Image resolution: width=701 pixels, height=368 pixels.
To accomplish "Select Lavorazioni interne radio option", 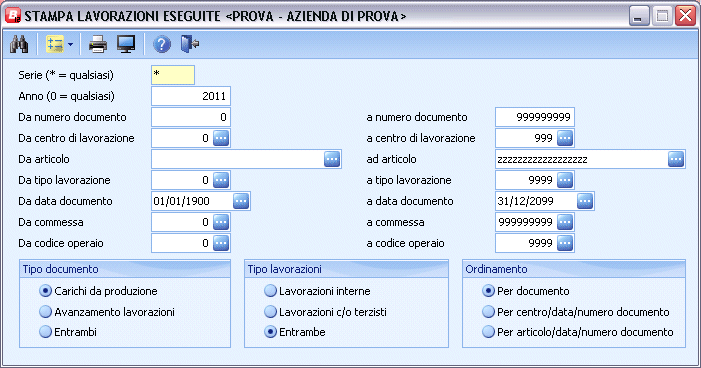I will pyautogui.click(x=317, y=291).
